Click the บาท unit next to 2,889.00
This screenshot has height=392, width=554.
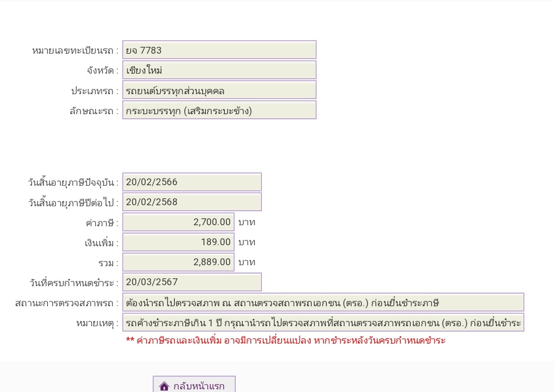pyautogui.click(x=246, y=262)
